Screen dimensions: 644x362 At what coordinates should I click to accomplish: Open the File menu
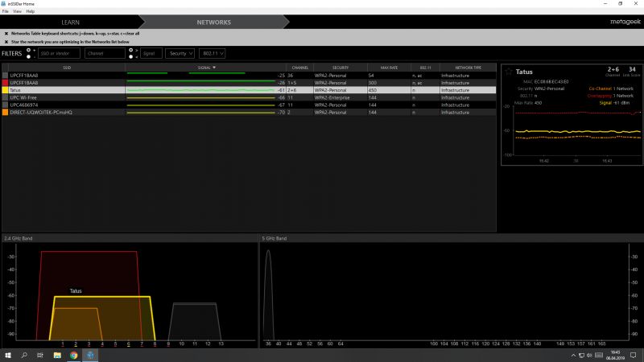click(6, 11)
